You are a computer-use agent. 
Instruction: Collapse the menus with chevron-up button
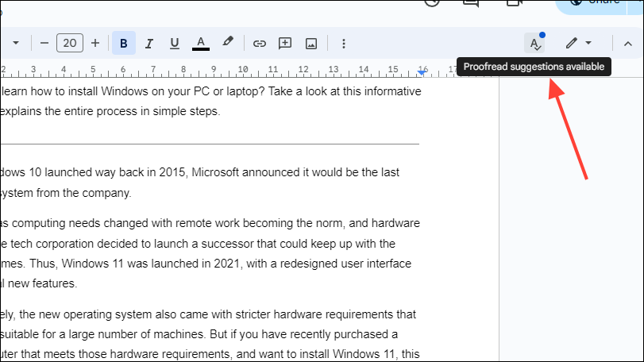[628, 43]
